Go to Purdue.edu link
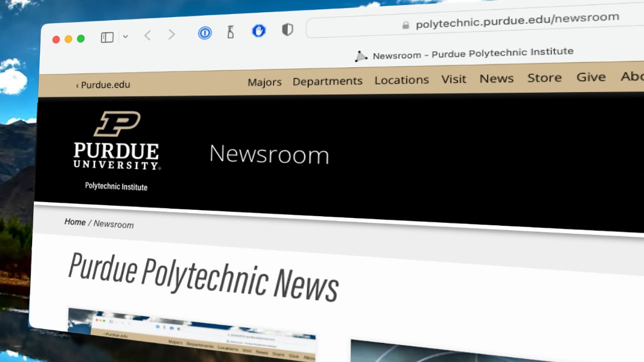 point(103,85)
